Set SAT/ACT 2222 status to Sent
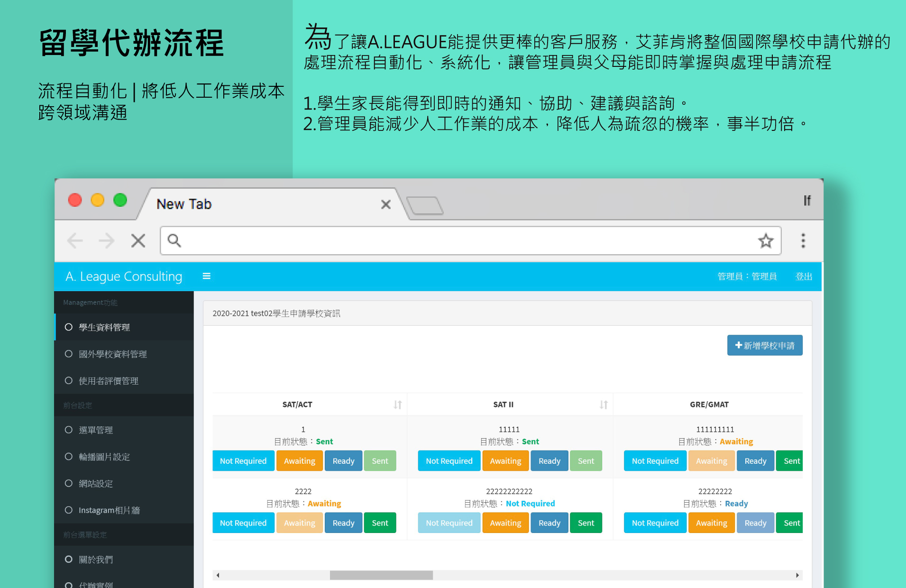This screenshot has width=906, height=588. pyautogui.click(x=380, y=523)
